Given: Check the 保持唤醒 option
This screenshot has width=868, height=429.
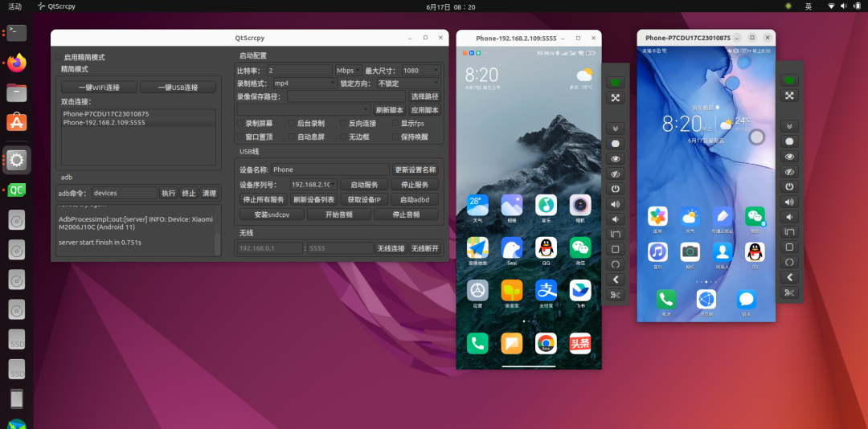Looking at the screenshot, I should [395, 137].
